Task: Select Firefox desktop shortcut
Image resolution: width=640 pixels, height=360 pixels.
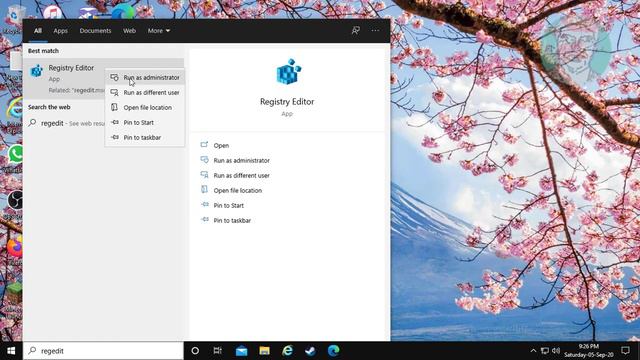Action: click(x=15, y=247)
